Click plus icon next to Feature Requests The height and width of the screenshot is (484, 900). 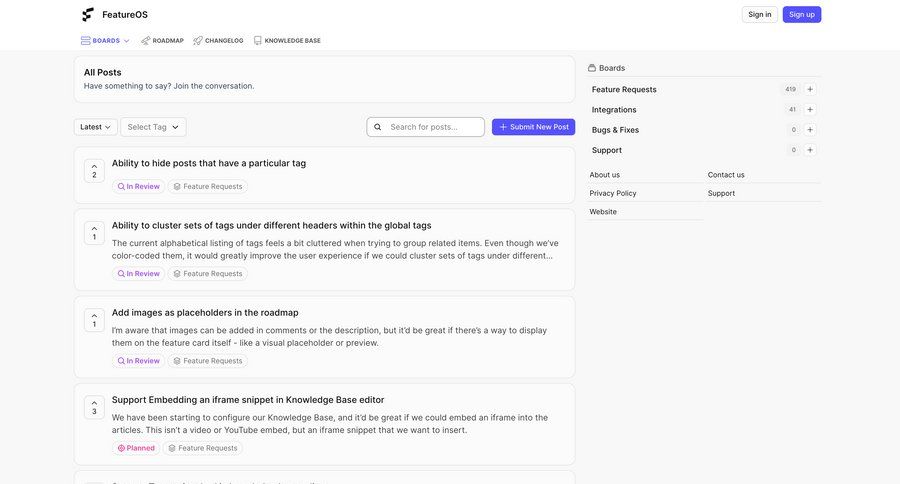[810, 90]
